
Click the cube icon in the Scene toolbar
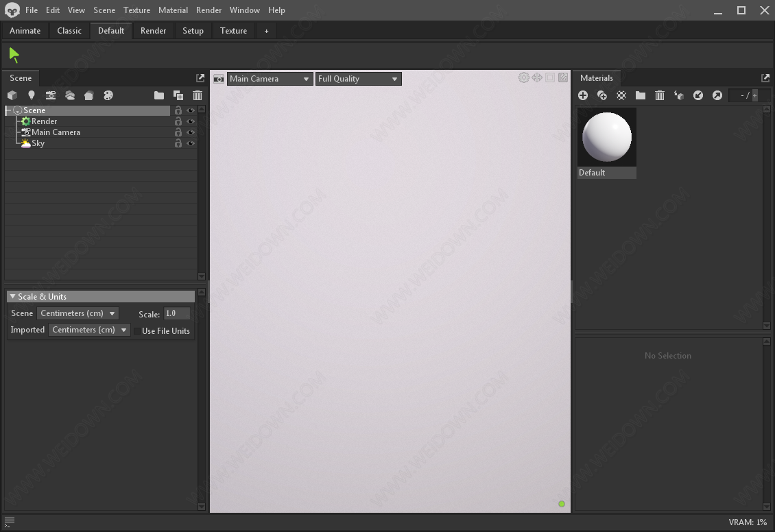12,95
